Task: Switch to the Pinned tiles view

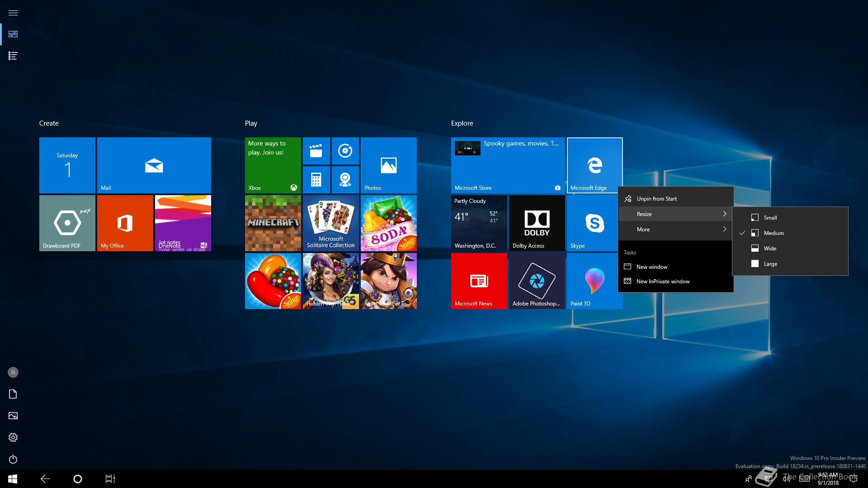Action: (13, 34)
